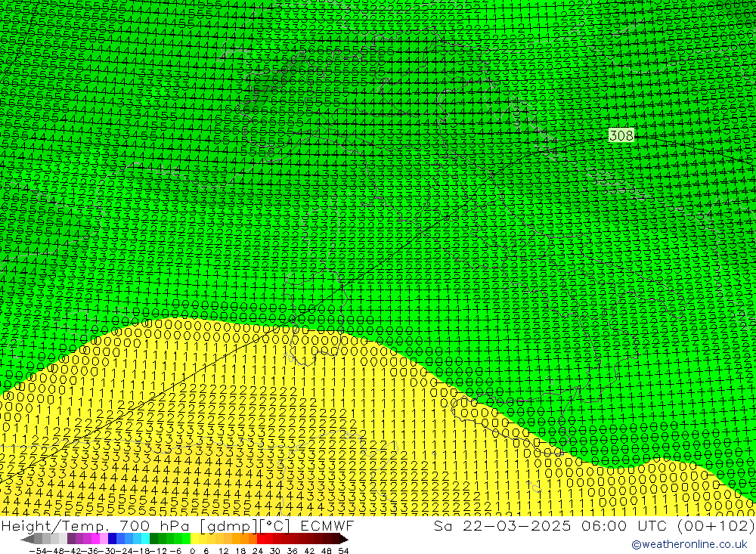Click the '-54' scale label
Image resolution: width=756 pixels, height=554 pixels.
[x=38, y=551]
